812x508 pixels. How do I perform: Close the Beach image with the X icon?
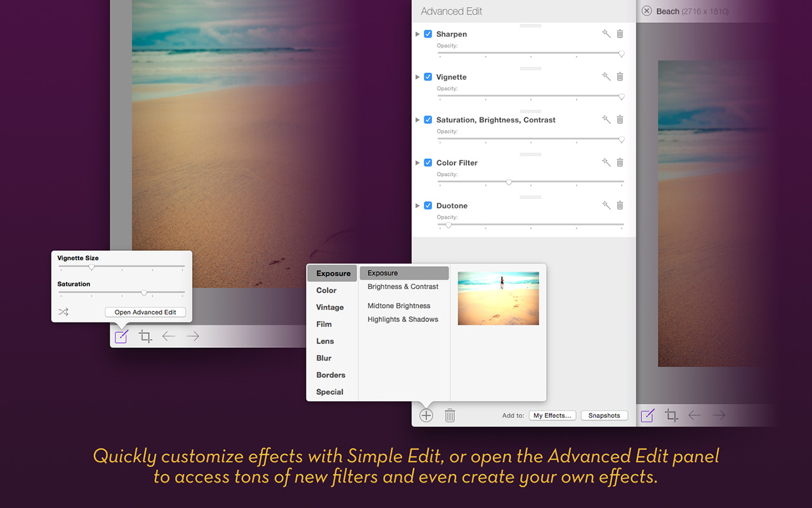point(646,11)
